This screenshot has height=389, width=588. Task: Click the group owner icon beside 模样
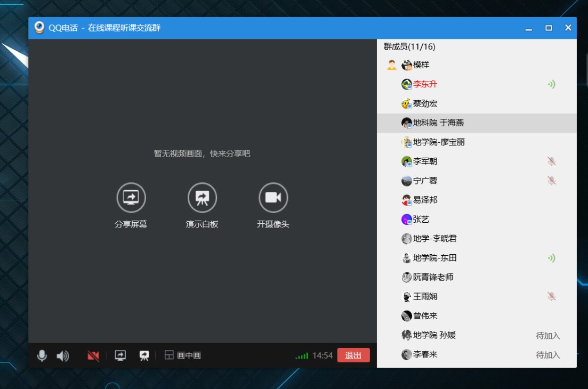tap(392, 65)
